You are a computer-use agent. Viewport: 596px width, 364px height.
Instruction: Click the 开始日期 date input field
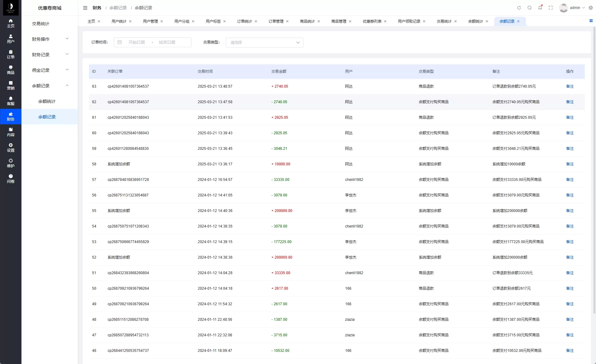136,42
